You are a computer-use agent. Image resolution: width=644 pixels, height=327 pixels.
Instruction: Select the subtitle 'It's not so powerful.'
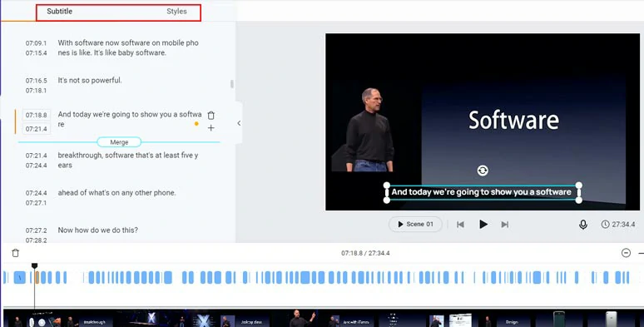point(90,80)
